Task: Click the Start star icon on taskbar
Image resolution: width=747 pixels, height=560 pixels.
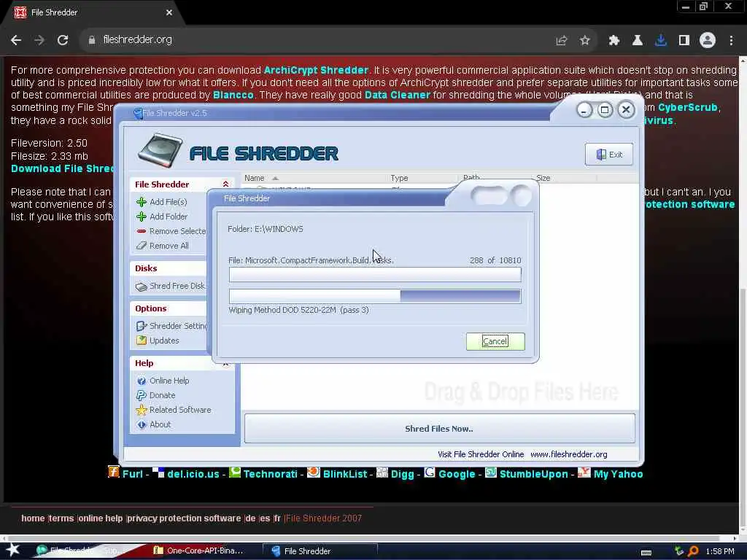Action: (x=12, y=550)
